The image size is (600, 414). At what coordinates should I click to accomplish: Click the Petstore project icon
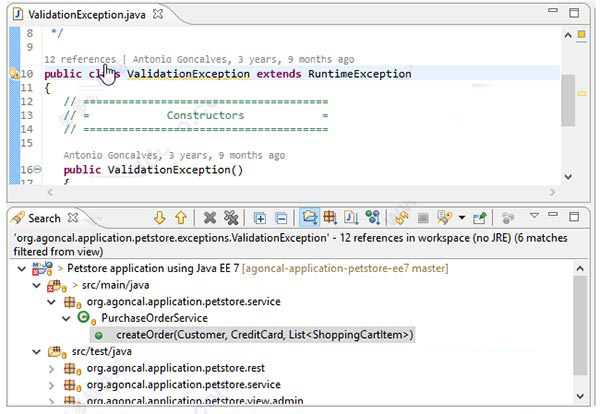coord(42,268)
